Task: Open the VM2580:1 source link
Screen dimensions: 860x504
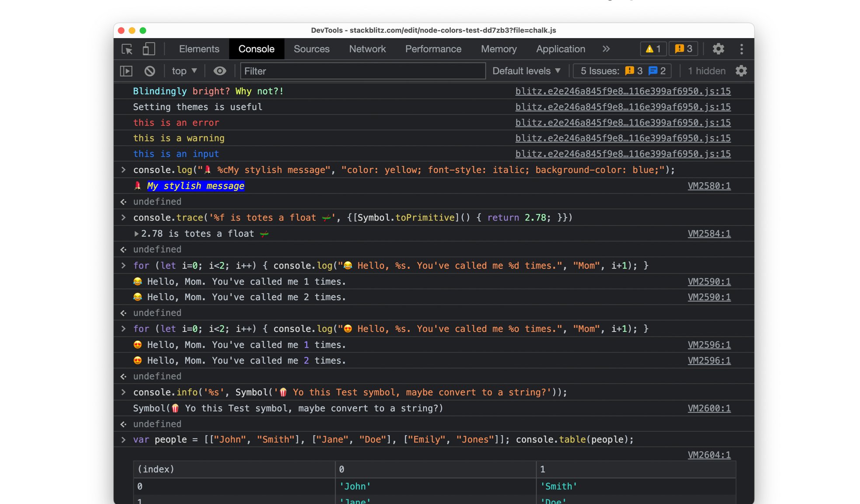Action: [709, 186]
